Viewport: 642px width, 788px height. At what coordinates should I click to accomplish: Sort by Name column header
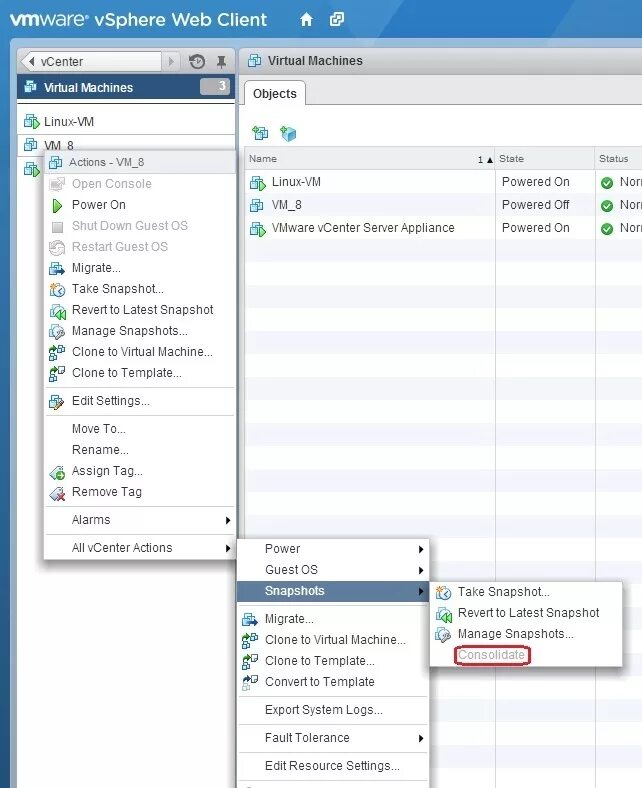(370, 159)
